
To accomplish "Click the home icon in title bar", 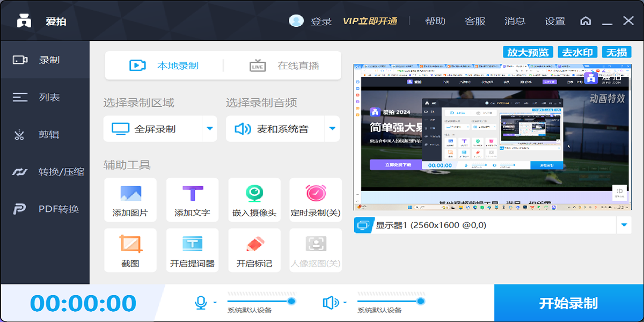I will pos(586,21).
